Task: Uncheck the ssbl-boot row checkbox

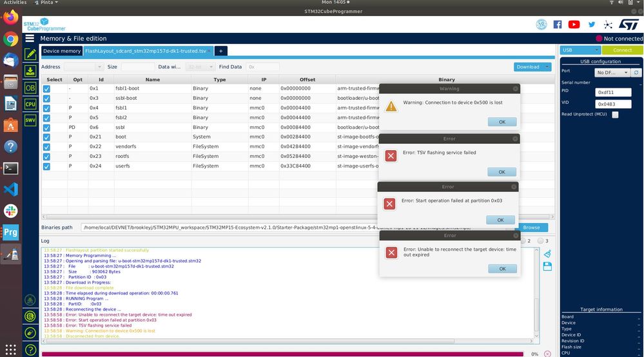Action: 46,99
